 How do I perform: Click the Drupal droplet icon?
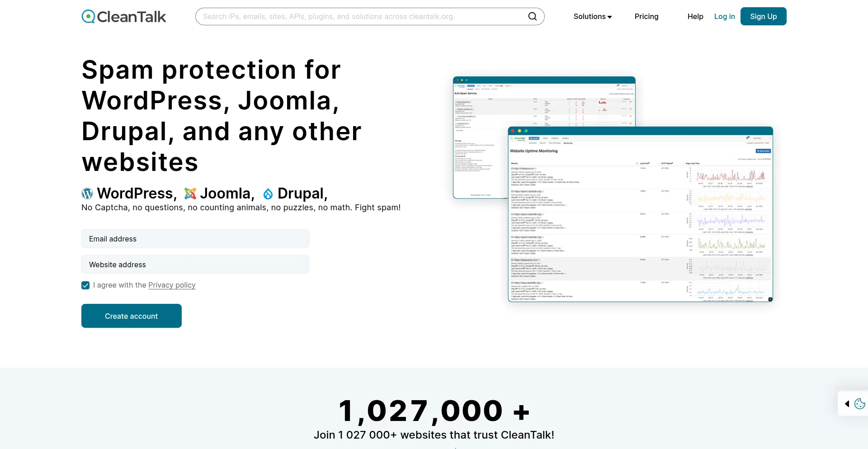268,194
